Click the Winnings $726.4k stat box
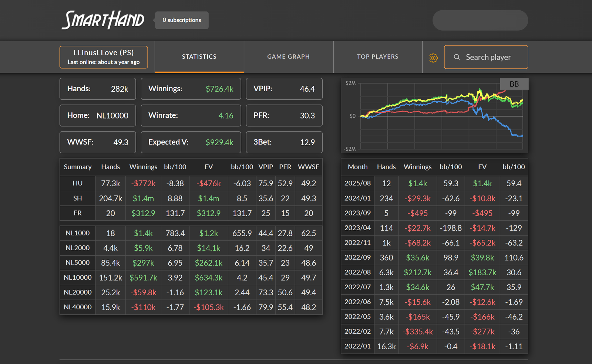The image size is (592, 364). tap(191, 89)
